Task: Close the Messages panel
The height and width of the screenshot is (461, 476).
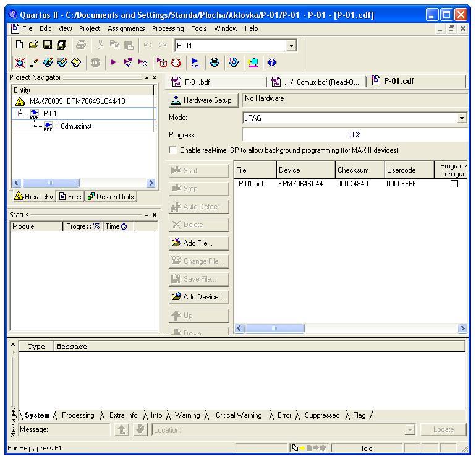Action: (13, 344)
